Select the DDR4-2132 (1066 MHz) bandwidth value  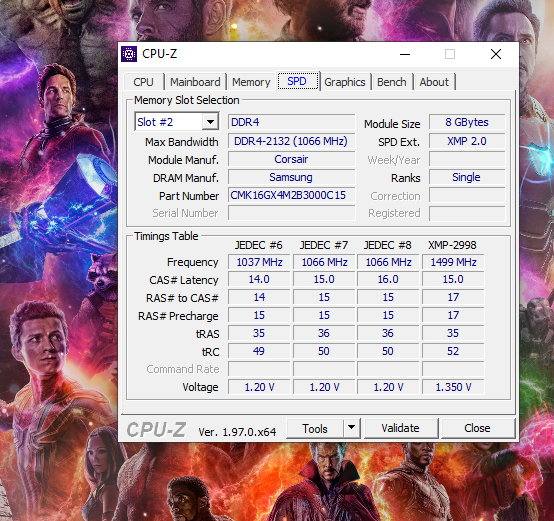click(291, 141)
